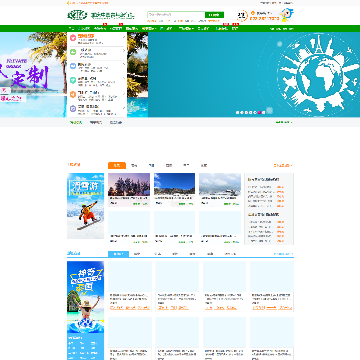Select the purple category icon in sidebar
This screenshot has height=360, width=360.
pos(73,108)
